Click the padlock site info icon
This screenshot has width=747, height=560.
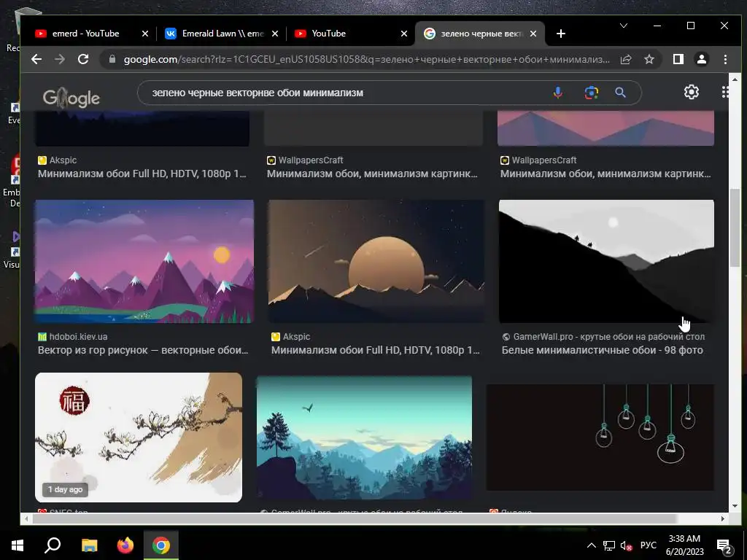tap(112, 59)
